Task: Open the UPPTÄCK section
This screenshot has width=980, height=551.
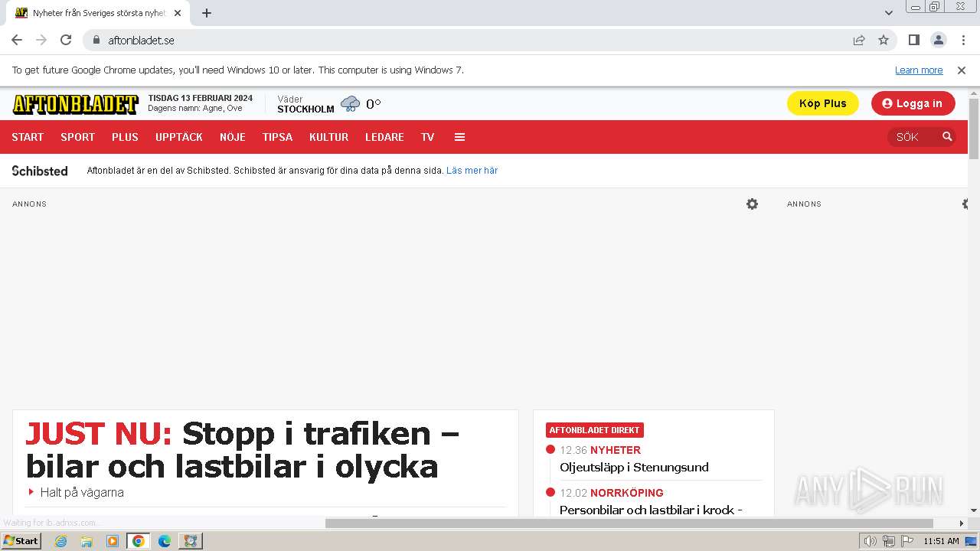Action: [x=179, y=137]
